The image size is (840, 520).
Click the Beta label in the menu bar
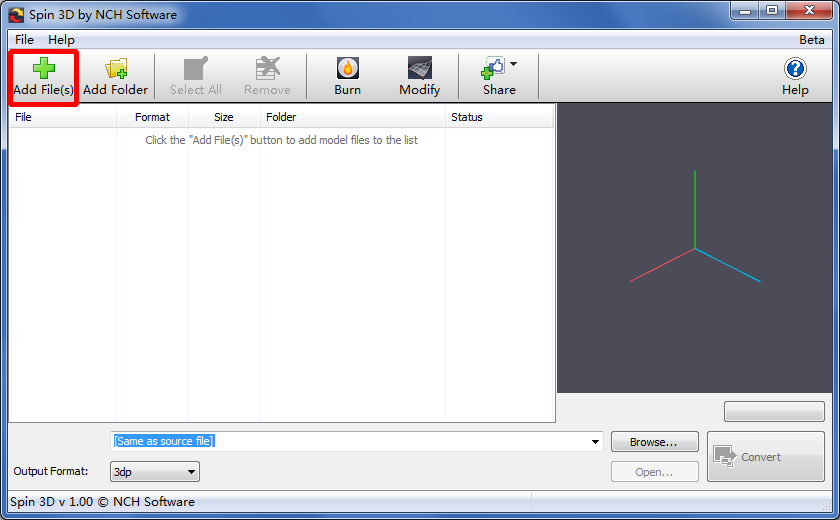point(812,40)
